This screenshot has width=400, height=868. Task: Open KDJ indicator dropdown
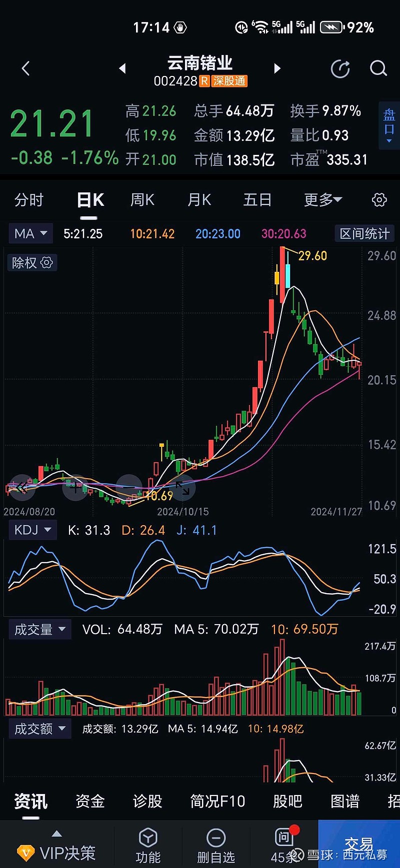[32, 530]
